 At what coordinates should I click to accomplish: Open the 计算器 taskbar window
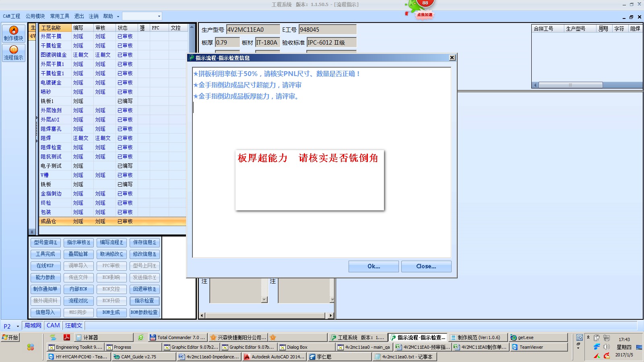(104, 337)
